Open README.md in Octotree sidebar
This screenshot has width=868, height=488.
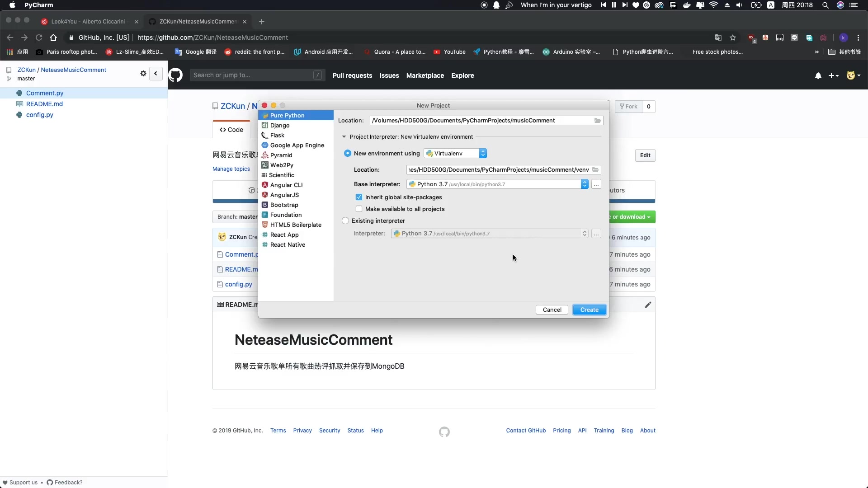[x=44, y=104]
